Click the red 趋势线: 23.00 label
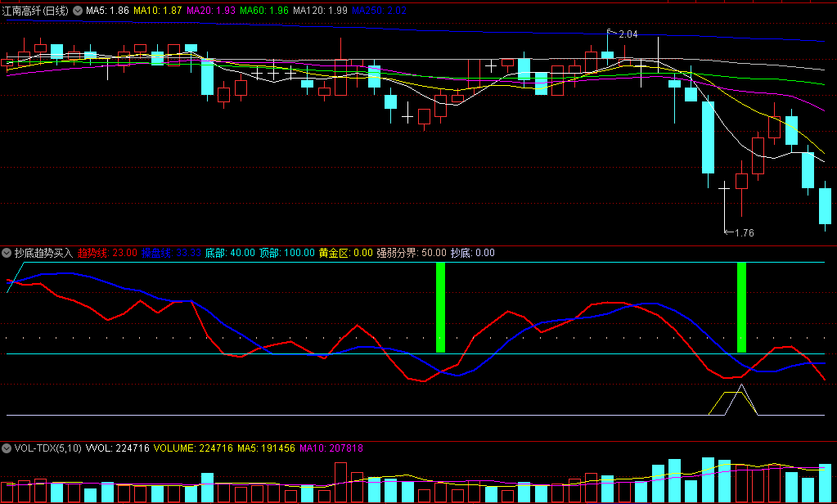This screenshot has width=837, height=504. coord(107,253)
